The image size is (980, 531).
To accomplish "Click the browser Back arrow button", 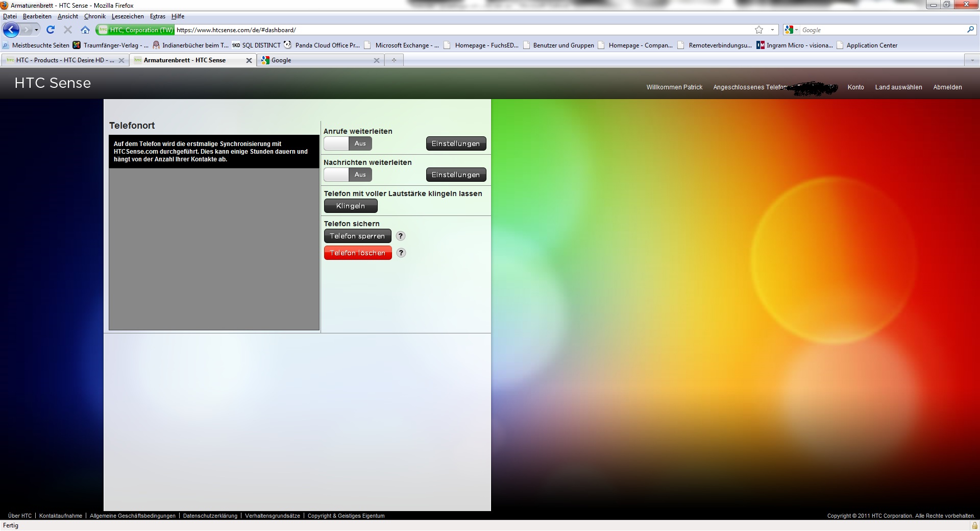I will click(x=11, y=30).
